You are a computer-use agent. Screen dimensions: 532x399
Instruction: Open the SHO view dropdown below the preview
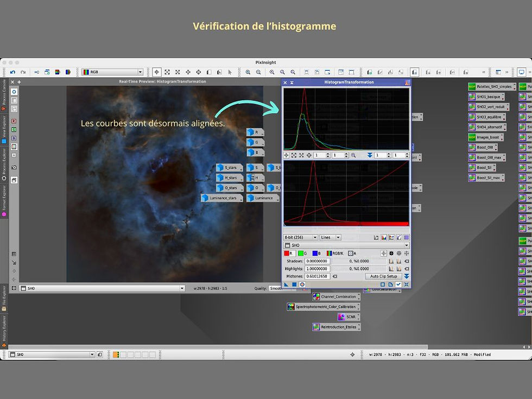[x=102, y=288]
